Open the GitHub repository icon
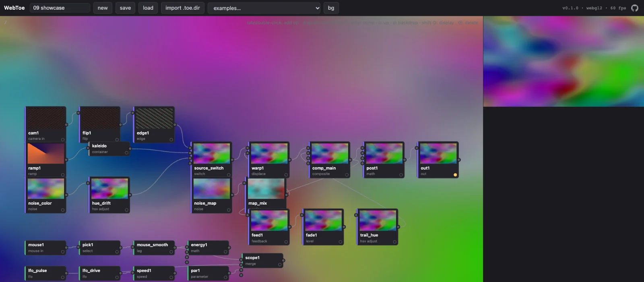This screenshot has width=644, height=282. pyautogui.click(x=635, y=8)
